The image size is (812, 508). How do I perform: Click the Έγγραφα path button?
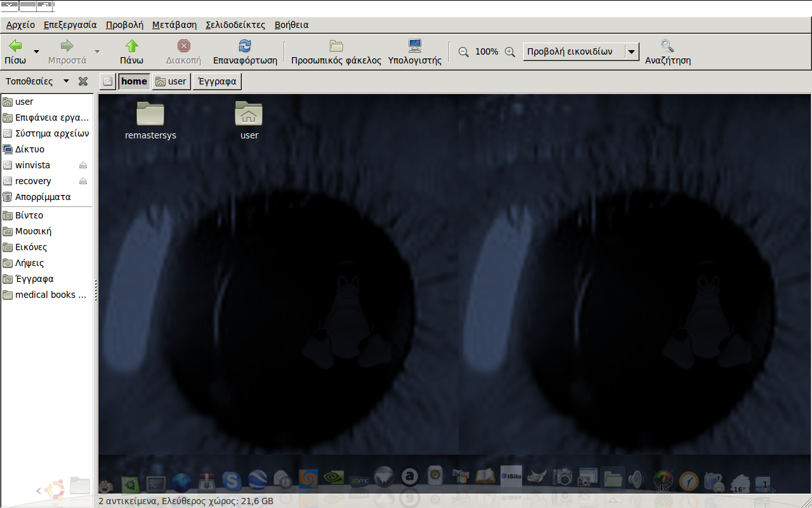[x=217, y=81]
